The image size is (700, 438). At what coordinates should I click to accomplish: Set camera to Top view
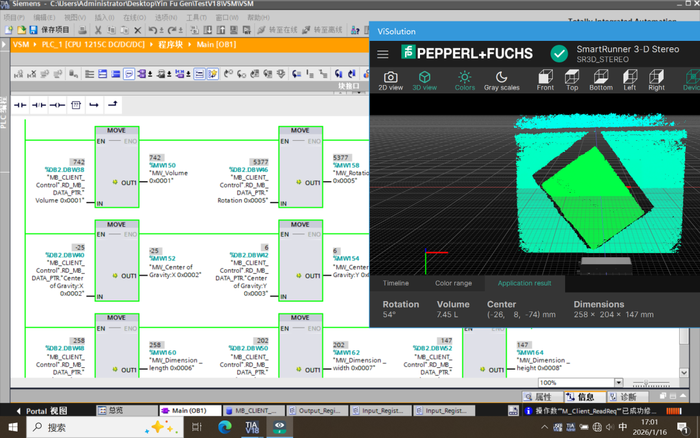pyautogui.click(x=572, y=80)
